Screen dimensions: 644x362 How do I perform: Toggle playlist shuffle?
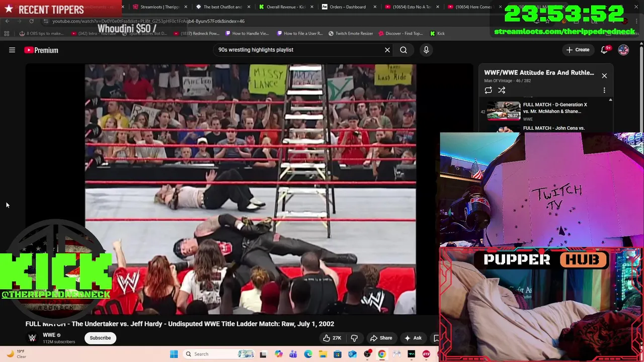click(x=502, y=90)
